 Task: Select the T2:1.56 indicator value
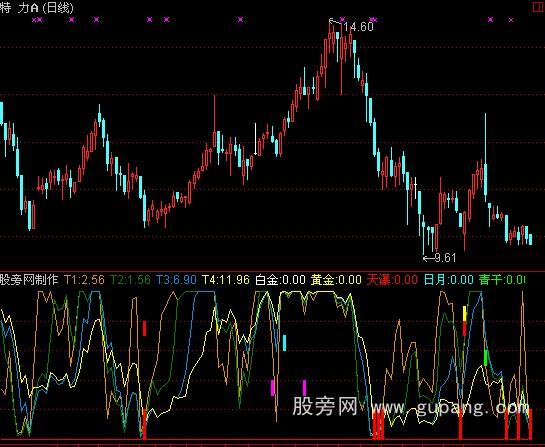(130, 279)
